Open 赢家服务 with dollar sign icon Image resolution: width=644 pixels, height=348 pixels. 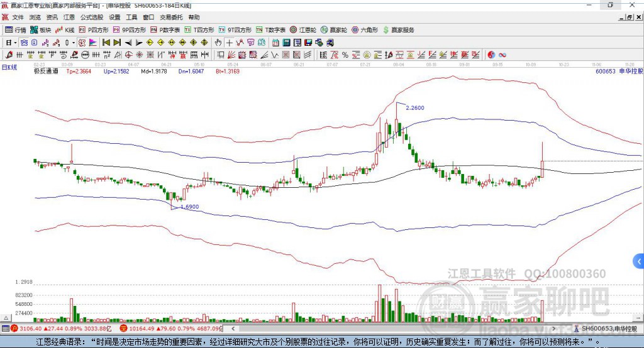[398, 30]
